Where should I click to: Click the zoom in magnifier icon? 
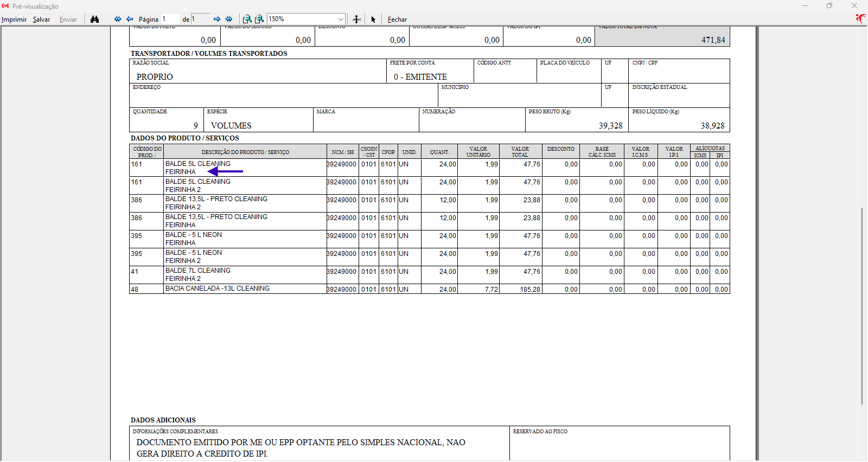[x=259, y=19]
